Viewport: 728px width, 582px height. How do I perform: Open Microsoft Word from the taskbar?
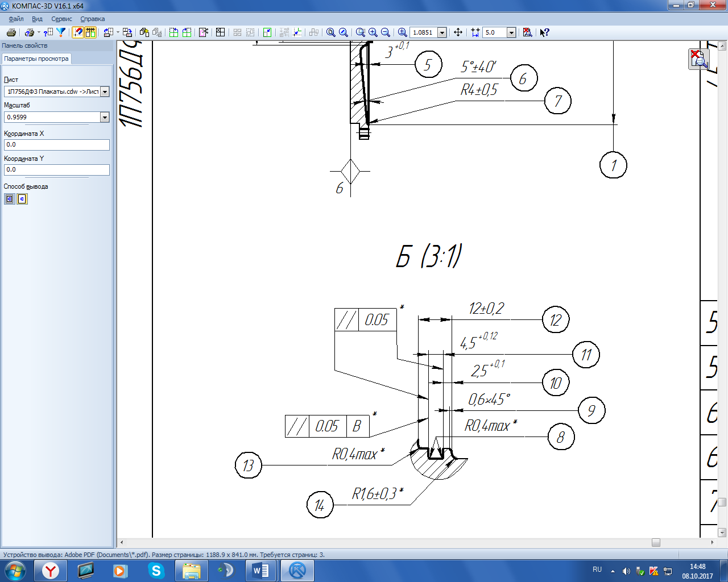pos(260,570)
